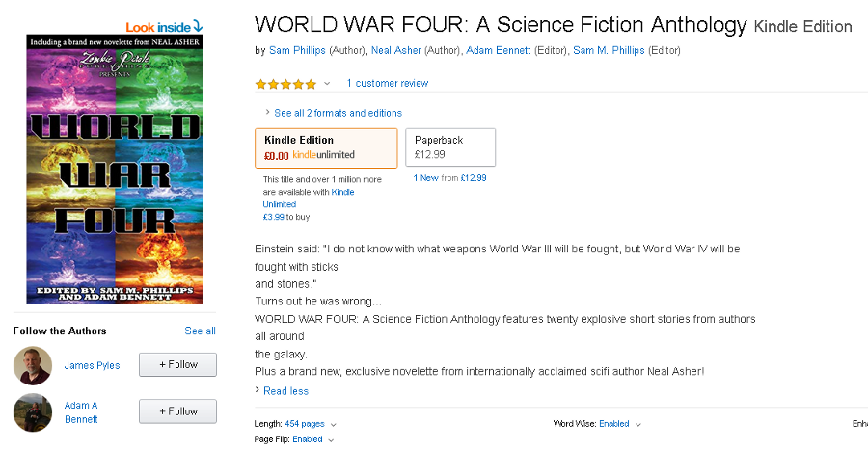Open See all authors link
868x450 pixels.
pos(200,331)
